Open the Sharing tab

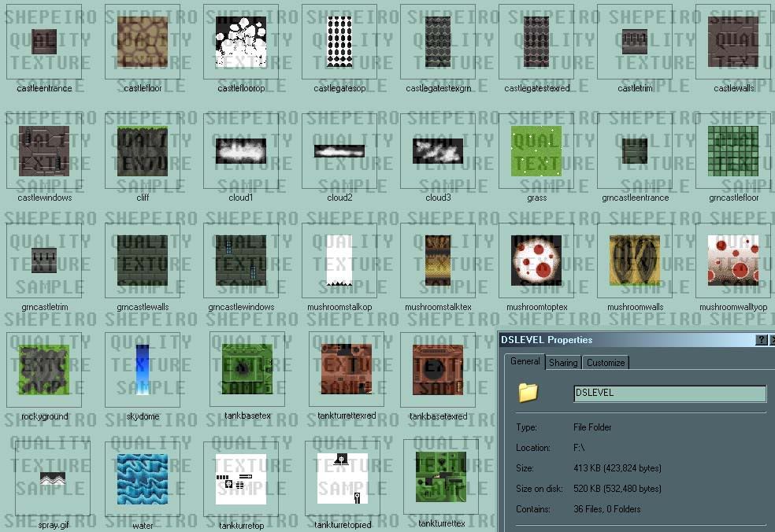(563, 363)
